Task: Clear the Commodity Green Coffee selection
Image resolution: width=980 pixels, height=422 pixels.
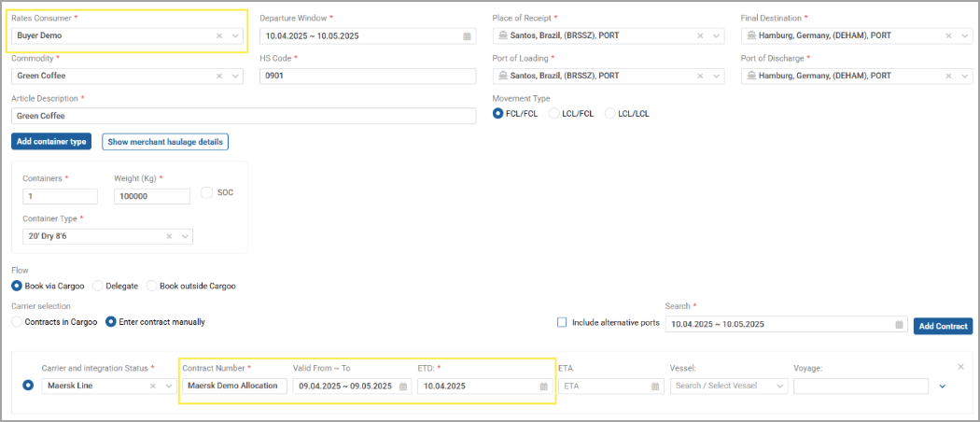Action: 219,76
